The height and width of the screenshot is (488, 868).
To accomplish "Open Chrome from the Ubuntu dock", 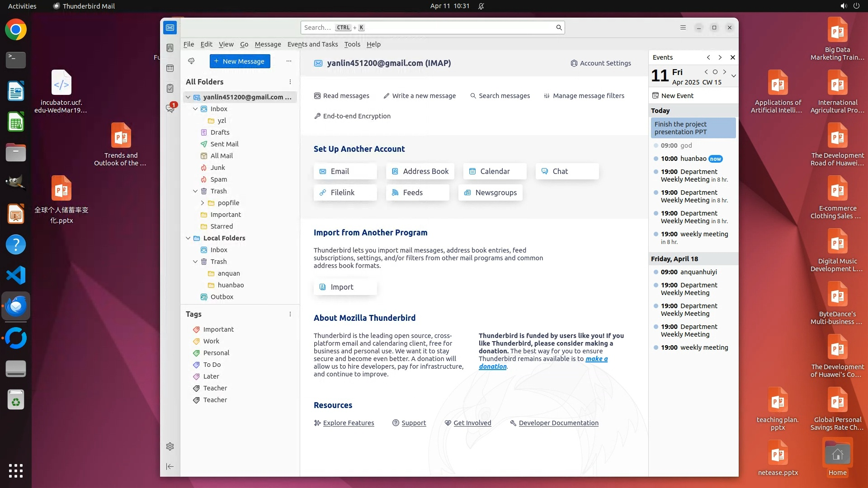I will click(x=16, y=30).
